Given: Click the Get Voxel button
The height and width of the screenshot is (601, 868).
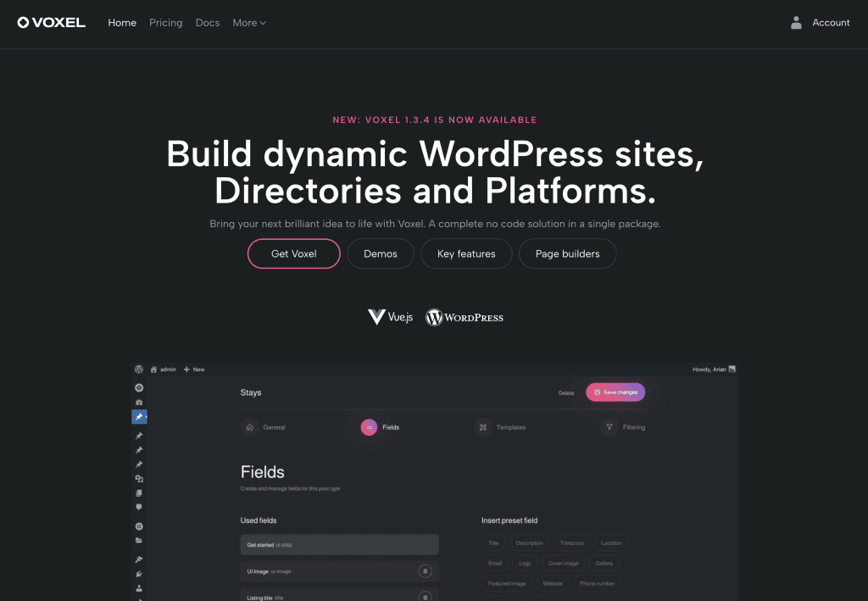Looking at the screenshot, I should coord(294,253).
